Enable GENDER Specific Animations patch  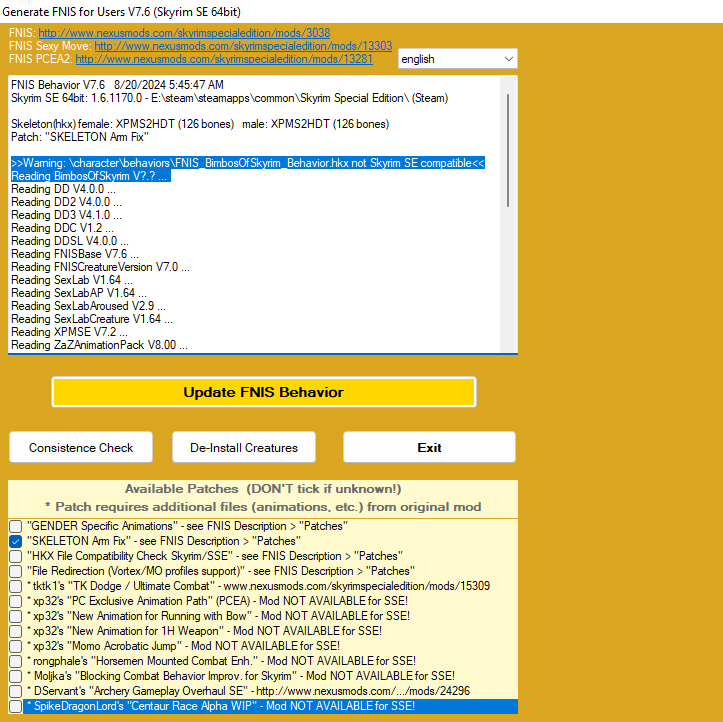16,526
